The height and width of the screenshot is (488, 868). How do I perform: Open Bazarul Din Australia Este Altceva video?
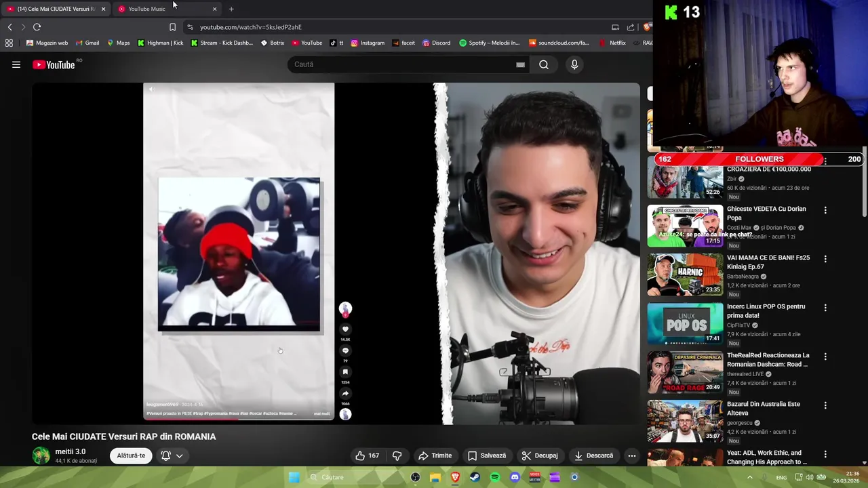[x=764, y=409]
